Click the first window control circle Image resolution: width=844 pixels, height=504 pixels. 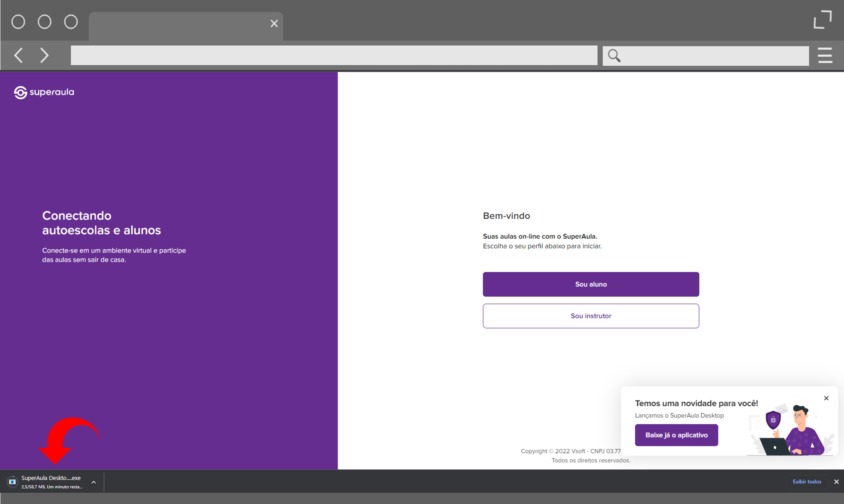click(18, 22)
